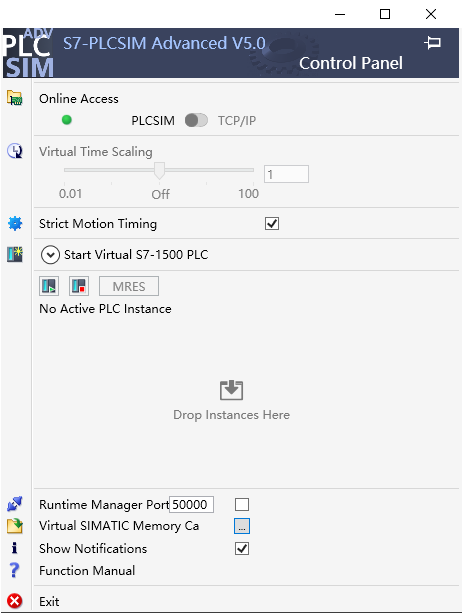Click the No Active PLC Instance text
Screen dimensions: 462x614
point(105,309)
